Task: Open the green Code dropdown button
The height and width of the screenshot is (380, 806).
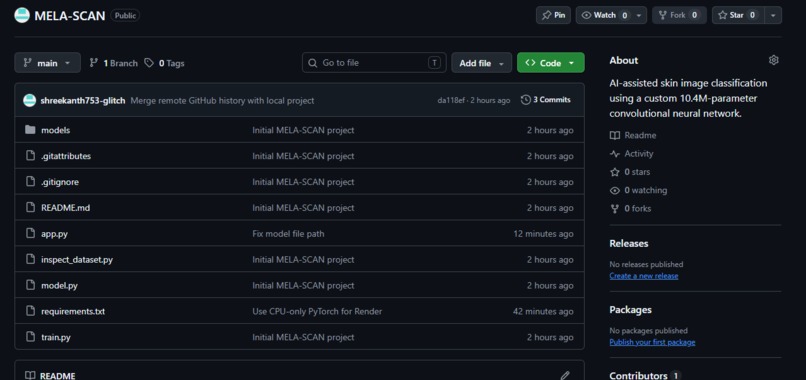Action: point(551,63)
